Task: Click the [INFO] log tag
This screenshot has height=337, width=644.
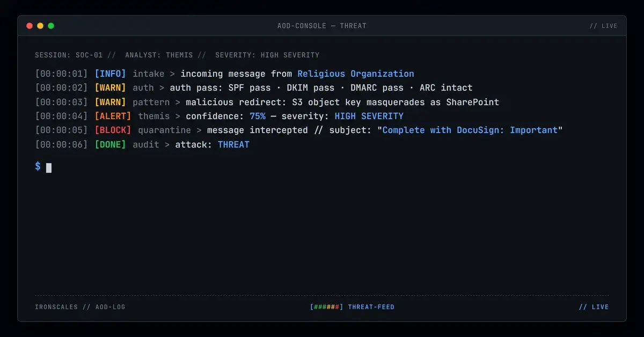Action: coord(110,74)
